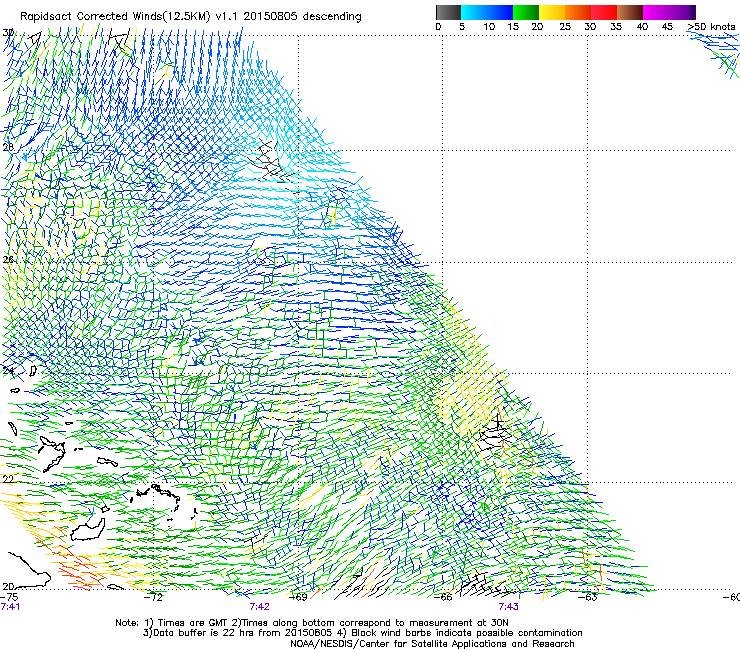Click the '45' label under the color bar

pos(667,27)
